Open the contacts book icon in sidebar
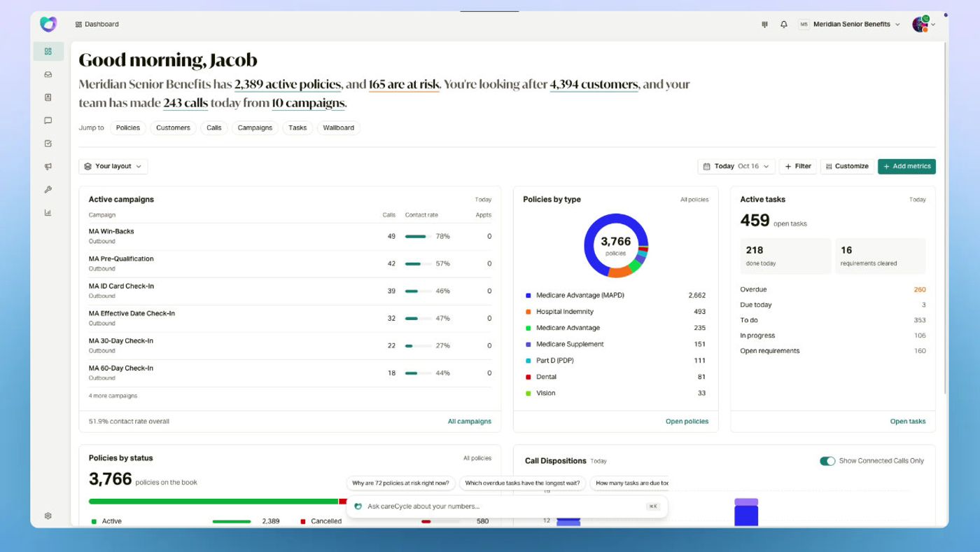 click(48, 97)
